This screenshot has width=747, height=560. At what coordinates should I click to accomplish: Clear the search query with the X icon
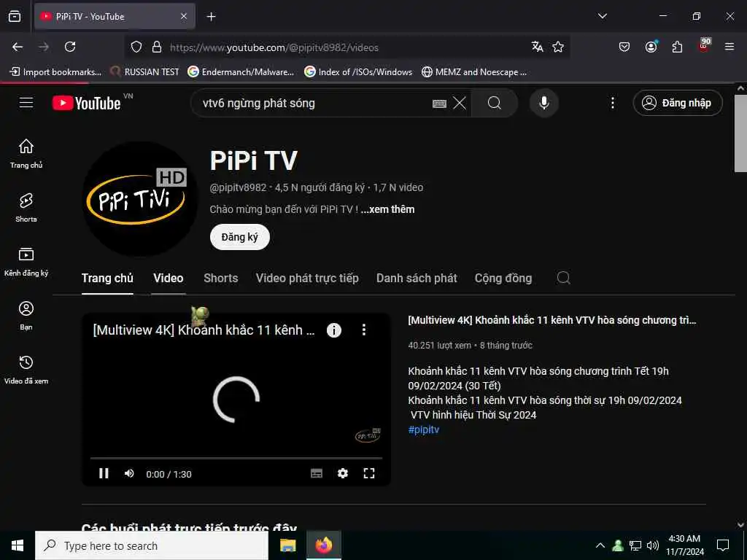[460, 103]
